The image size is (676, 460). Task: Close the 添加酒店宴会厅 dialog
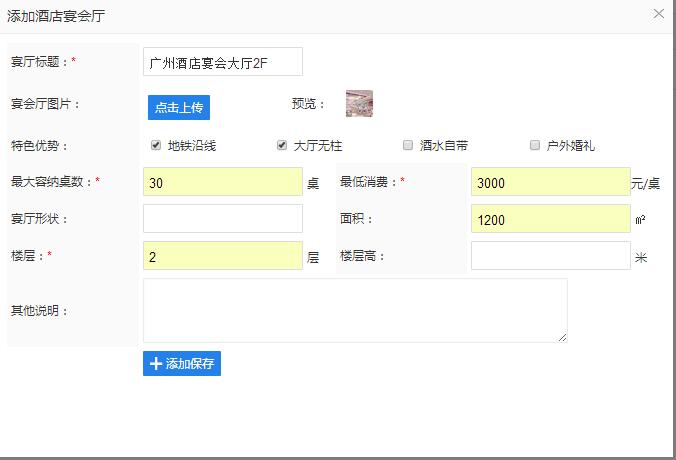[x=658, y=14]
